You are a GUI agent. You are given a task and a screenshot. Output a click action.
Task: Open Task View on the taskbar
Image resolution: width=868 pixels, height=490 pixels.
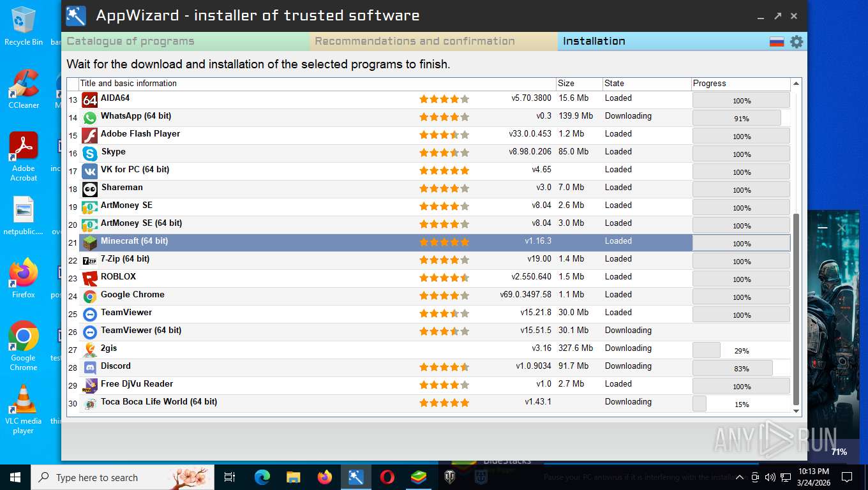pos(230,477)
